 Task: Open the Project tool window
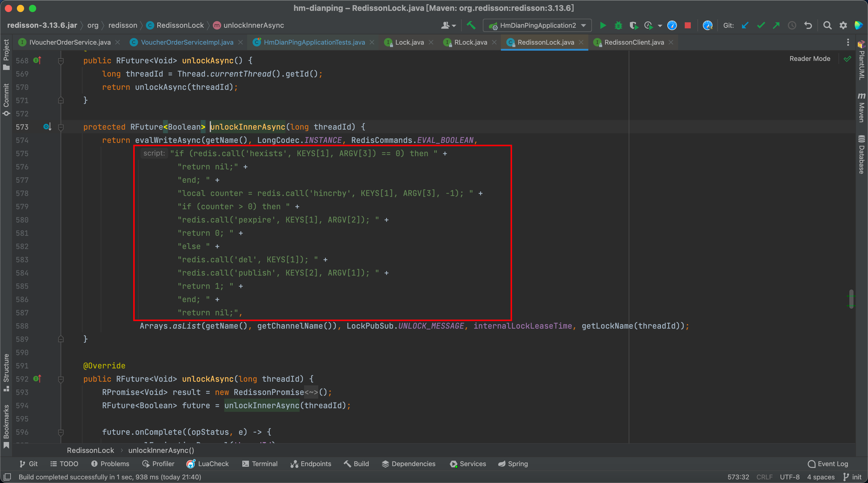6,55
